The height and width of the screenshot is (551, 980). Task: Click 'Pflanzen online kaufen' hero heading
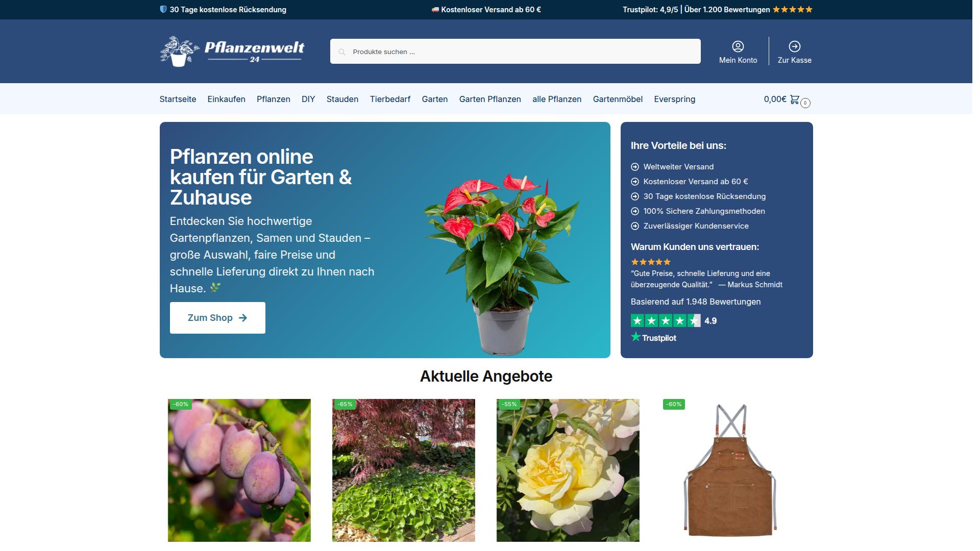point(261,177)
